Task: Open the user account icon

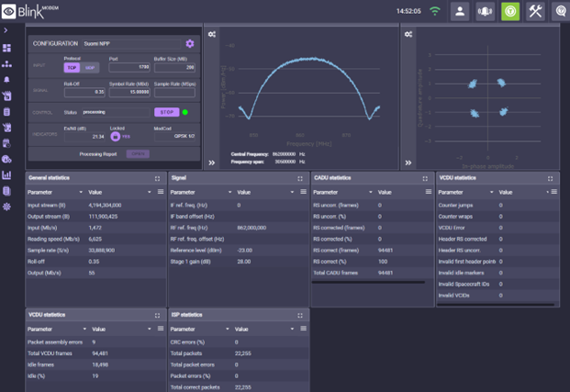Action: coord(460,11)
